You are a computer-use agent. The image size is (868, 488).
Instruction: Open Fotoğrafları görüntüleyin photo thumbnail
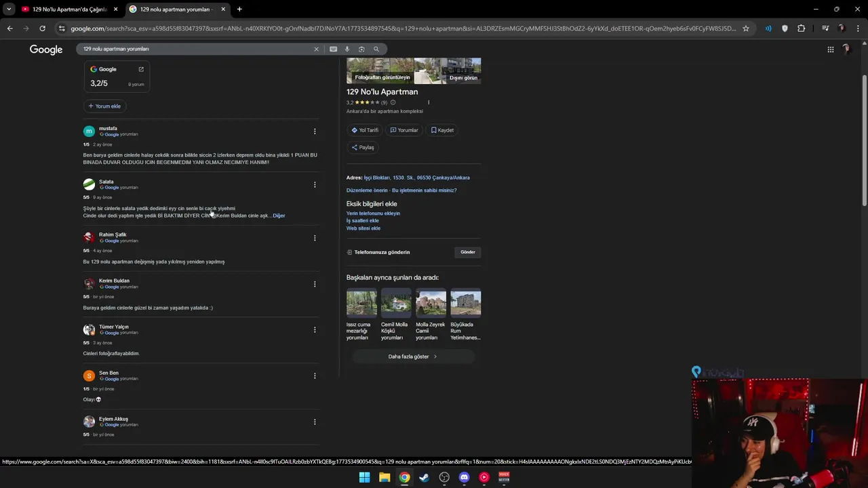pos(380,70)
